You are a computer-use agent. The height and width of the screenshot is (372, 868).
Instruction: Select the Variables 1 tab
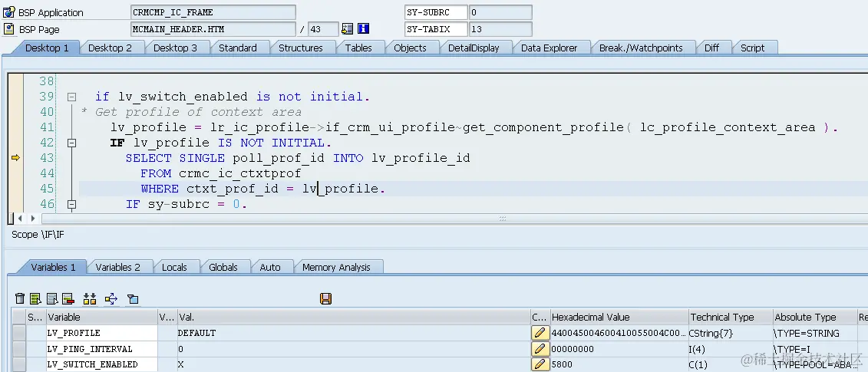click(53, 267)
